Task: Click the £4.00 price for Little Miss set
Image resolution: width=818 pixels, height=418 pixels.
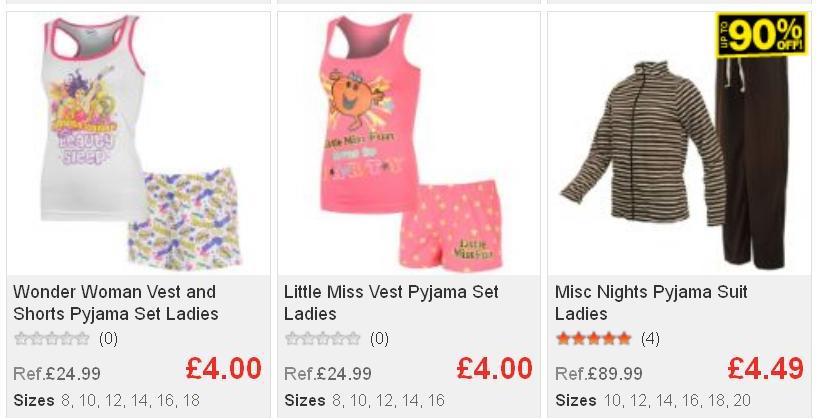Action: pos(494,369)
